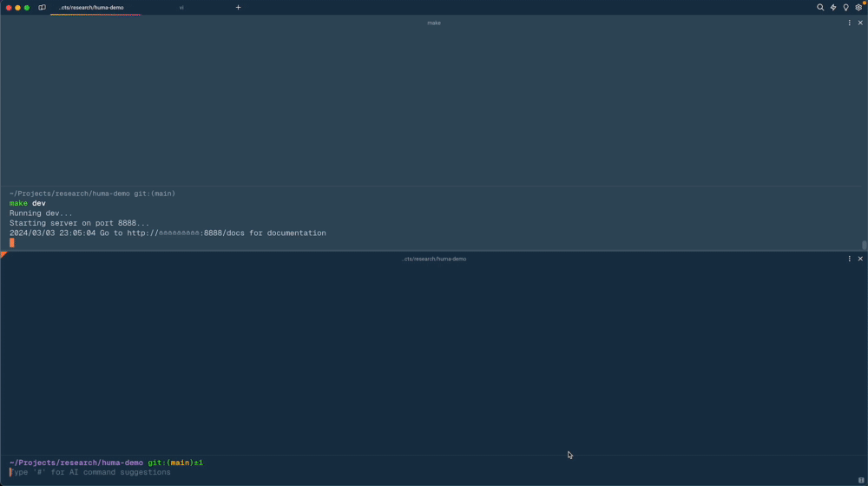868x486 pixels.
Task: Click the red window close button
Action: tap(9, 8)
